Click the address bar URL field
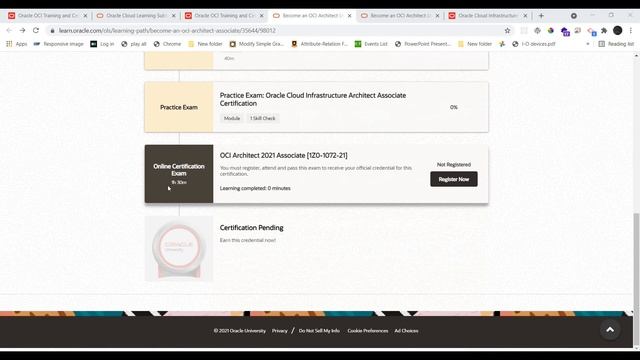This screenshot has height=360, width=640. point(278,30)
